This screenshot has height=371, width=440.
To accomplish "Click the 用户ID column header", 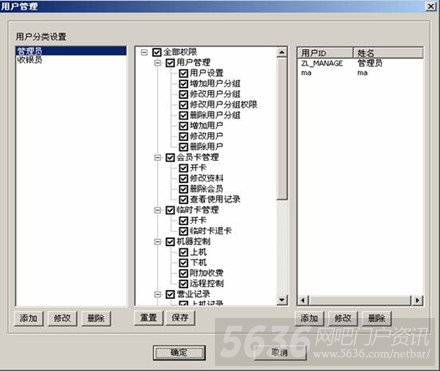I will [x=325, y=53].
